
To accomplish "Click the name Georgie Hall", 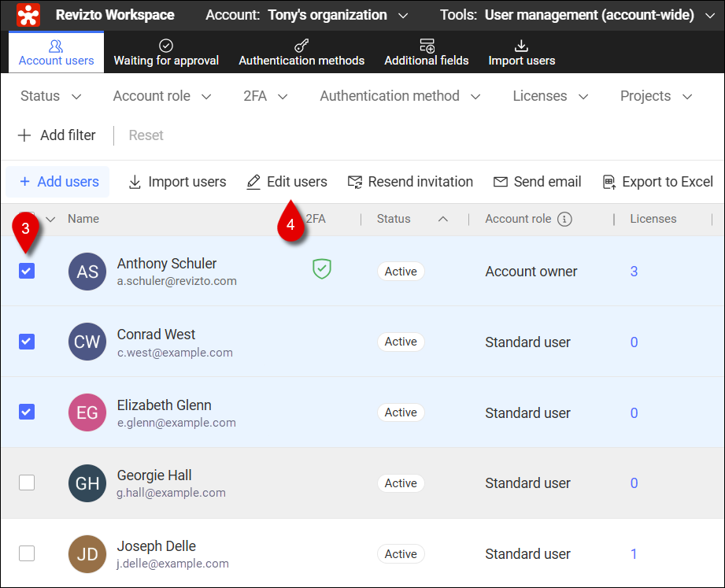I will (154, 475).
